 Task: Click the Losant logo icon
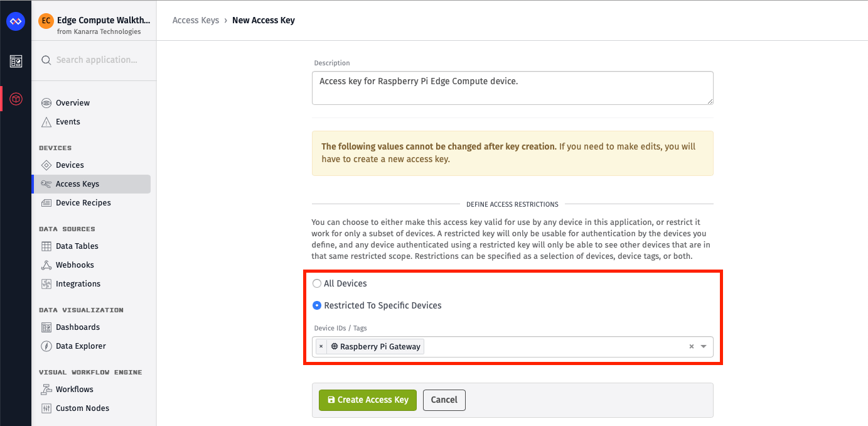pos(15,21)
